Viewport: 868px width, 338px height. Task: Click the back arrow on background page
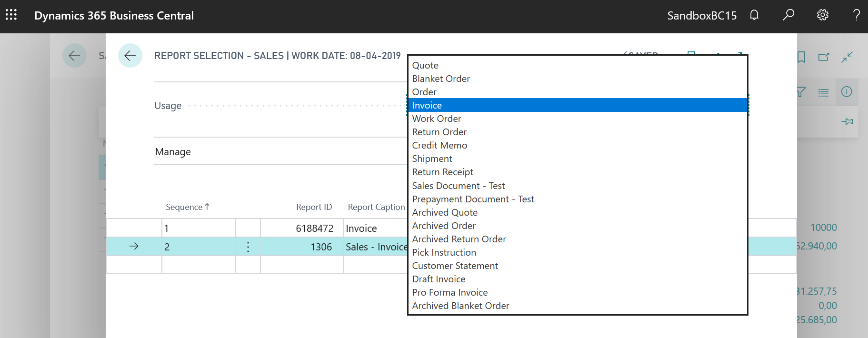[74, 56]
